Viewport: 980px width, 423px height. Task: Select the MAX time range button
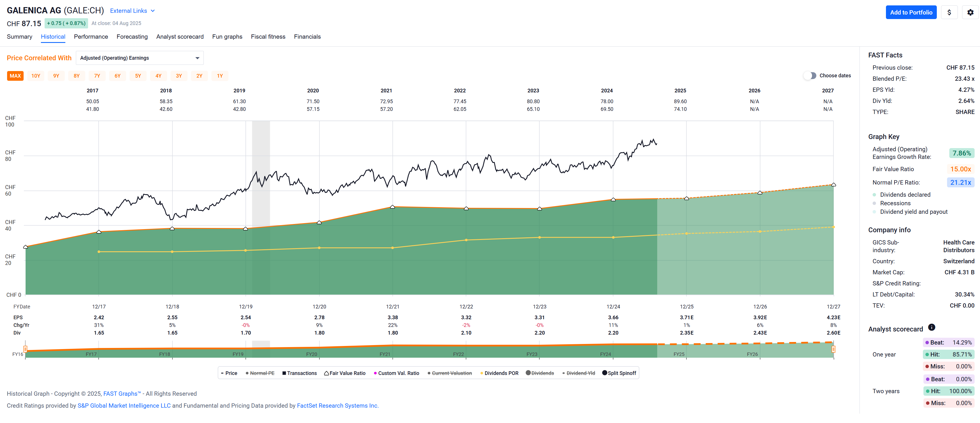[x=15, y=76]
